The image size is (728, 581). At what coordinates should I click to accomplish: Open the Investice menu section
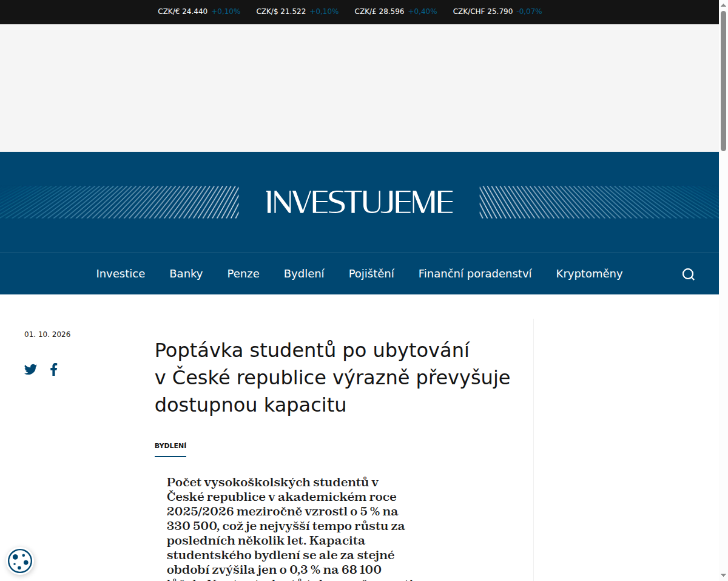121,274
